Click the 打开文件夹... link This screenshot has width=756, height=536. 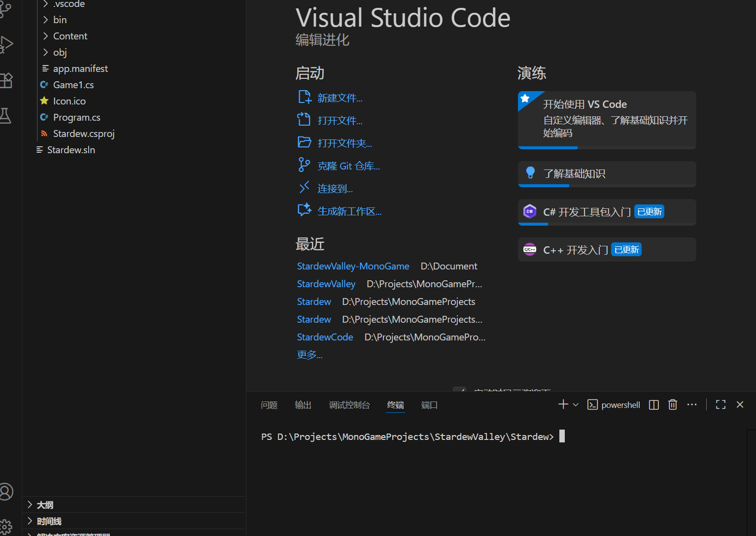pyautogui.click(x=345, y=143)
